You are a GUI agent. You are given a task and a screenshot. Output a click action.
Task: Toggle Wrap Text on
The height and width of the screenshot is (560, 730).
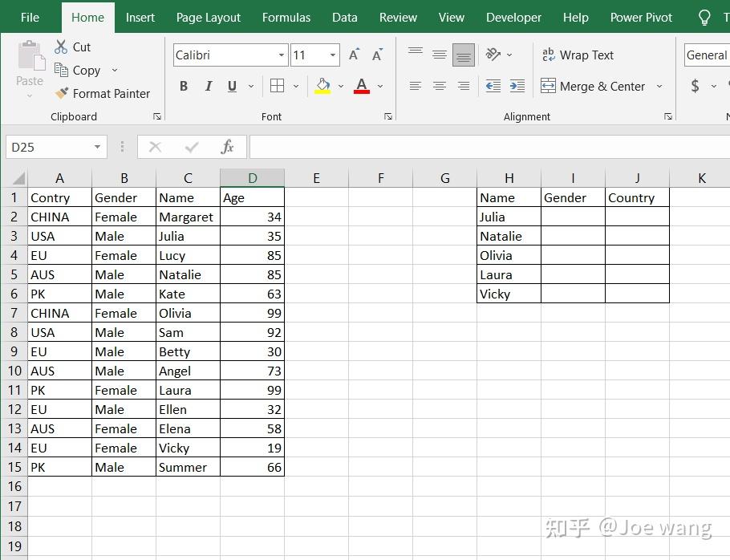point(578,55)
